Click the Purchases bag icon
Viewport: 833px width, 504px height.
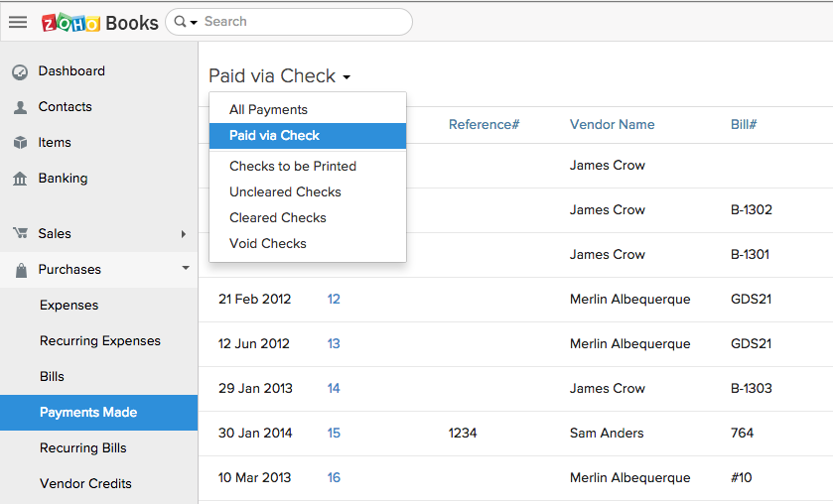click(20, 270)
